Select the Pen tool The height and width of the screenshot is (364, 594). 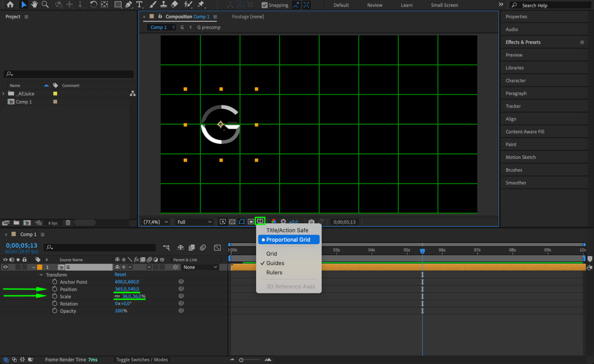tap(128, 4)
